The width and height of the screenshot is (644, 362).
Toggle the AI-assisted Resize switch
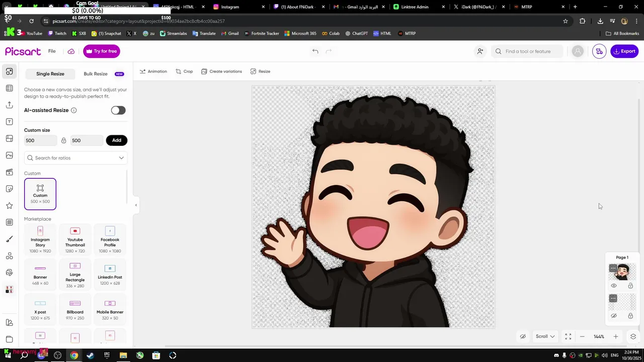click(118, 110)
